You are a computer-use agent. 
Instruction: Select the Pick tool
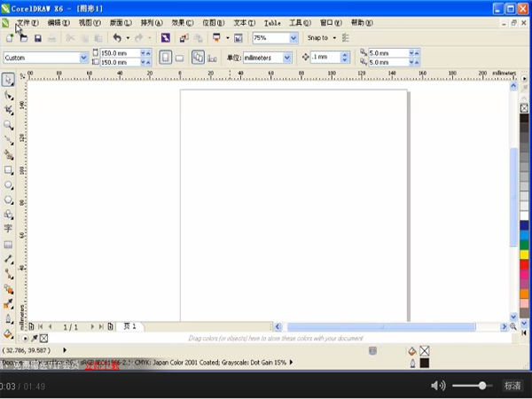(x=8, y=80)
